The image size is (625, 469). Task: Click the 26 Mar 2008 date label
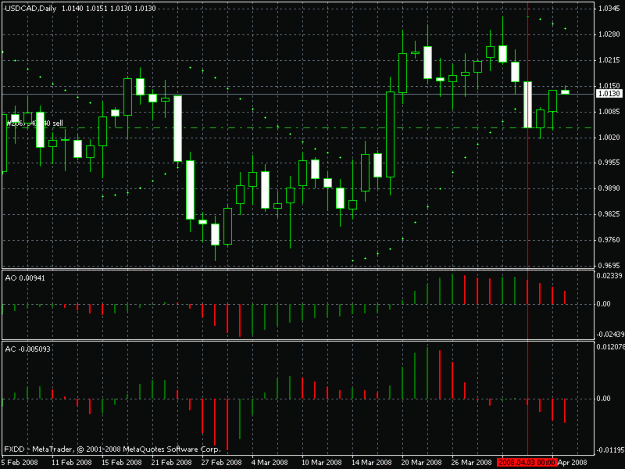pyautogui.click(x=472, y=463)
